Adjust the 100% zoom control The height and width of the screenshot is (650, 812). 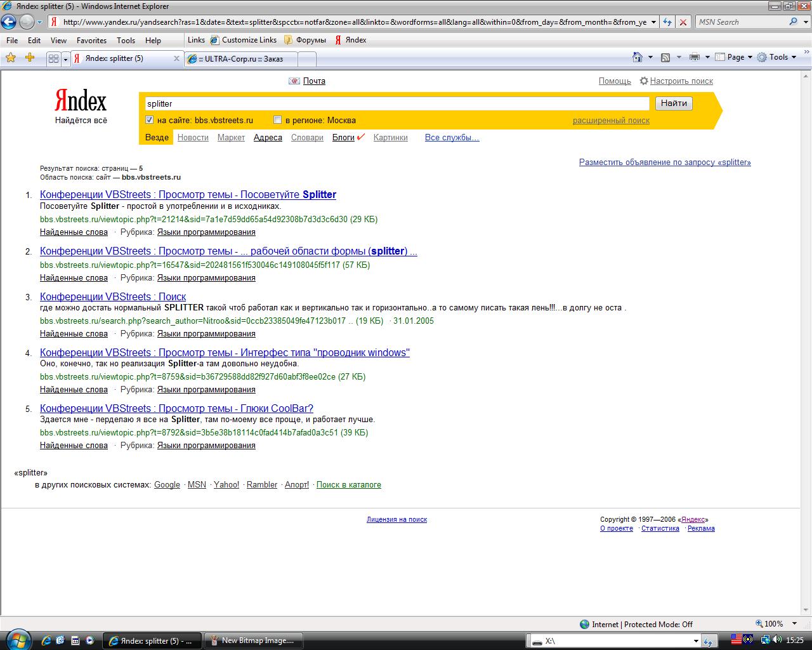771,624
